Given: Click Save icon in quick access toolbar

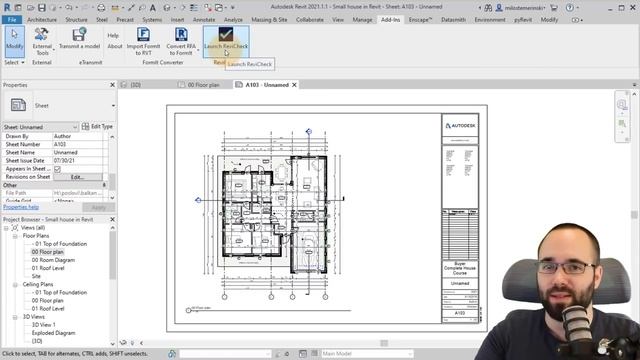Looking at the screenshot, I should [41, 7].
